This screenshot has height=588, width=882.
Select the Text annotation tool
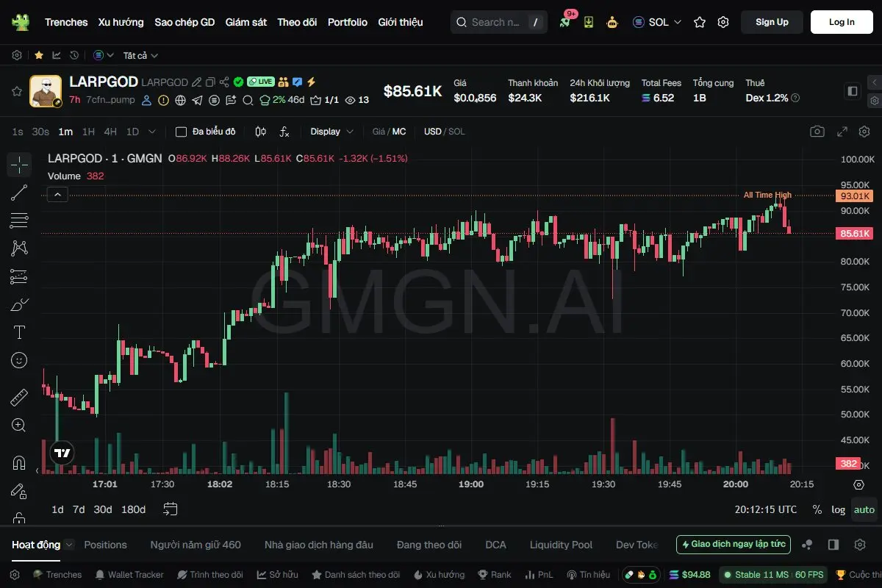click(19, 332)
